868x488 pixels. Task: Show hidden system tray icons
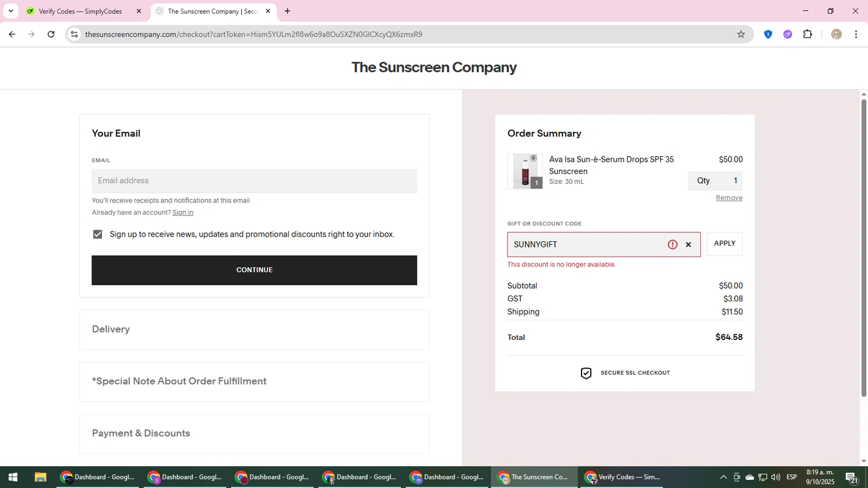point(723,478)
